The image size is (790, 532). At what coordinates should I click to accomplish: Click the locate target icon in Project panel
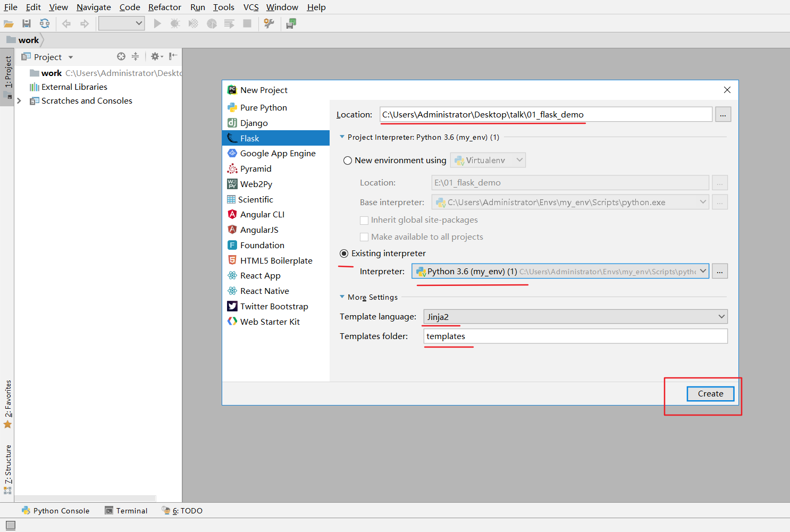click(121, 56)
